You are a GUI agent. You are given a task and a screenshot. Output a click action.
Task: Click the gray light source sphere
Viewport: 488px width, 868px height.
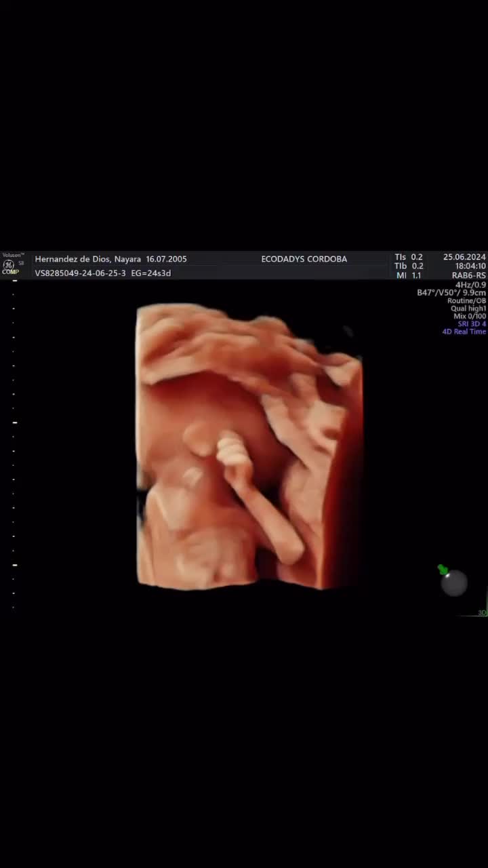[x=454, y=583]
